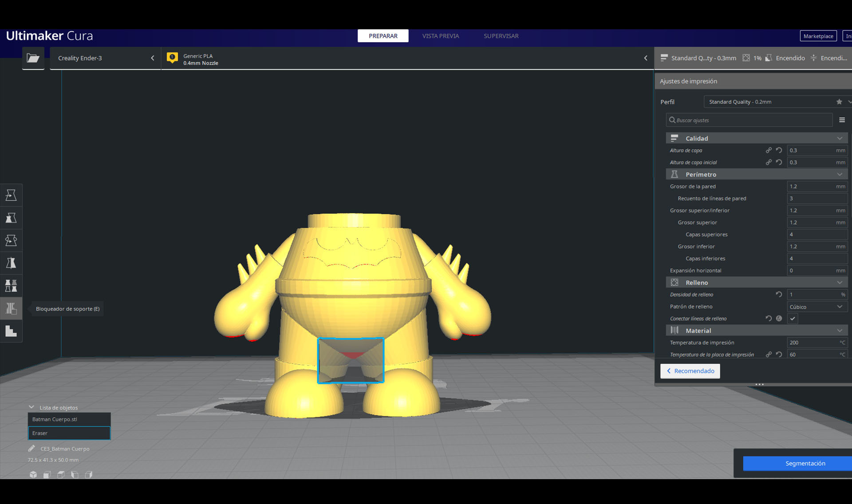Viewport: 852px width, 504px height.
Task: Activate the Support Blocker tool
Action: [x=11, y=308]
